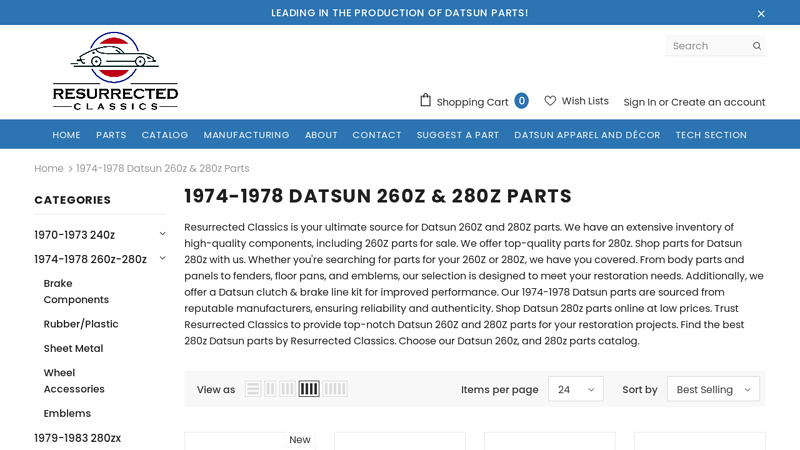The height and width of the screenshot is (450, 800).
Task: Switch to two-column grid view
Action: coord(270,389)
